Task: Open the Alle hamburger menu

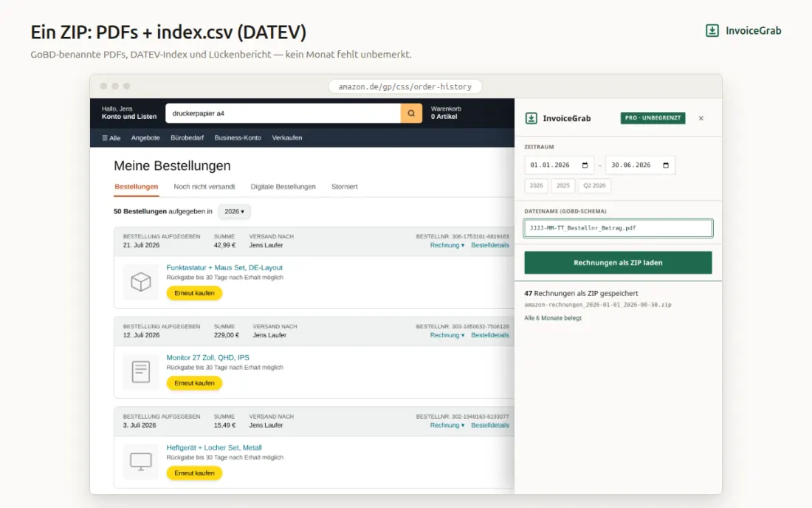Action: [x=111, y=138]
